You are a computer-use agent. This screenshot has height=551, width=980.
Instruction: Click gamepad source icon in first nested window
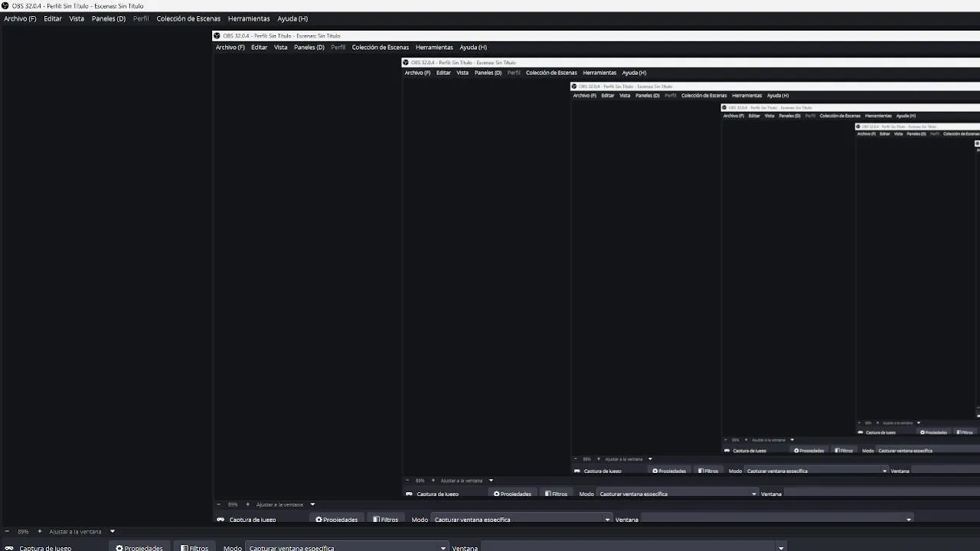220,520
